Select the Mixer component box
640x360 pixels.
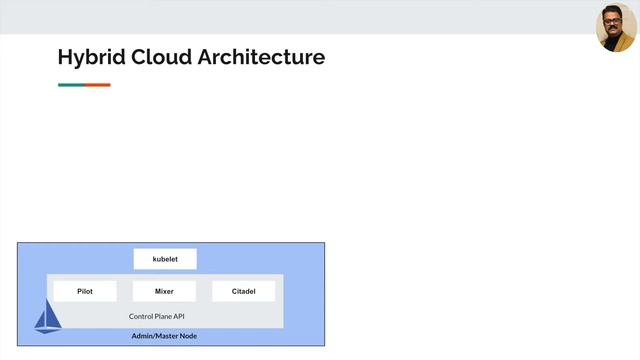point(164,291)
